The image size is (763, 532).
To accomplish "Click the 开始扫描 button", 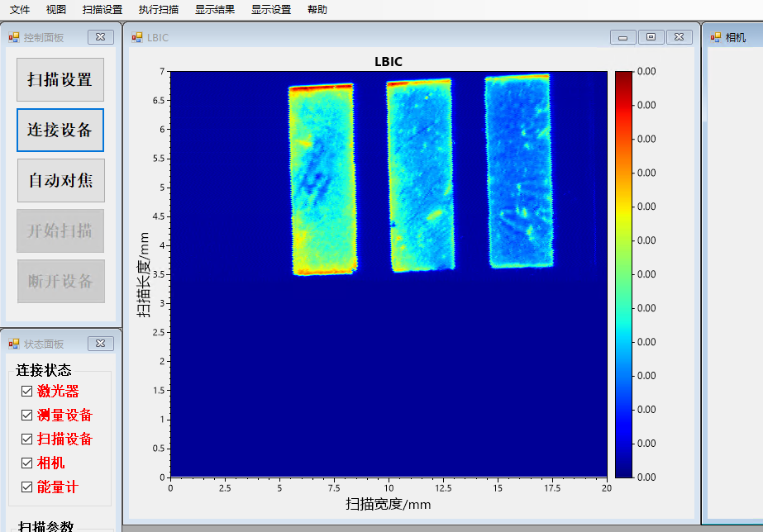I will click(x=60, y=230).
